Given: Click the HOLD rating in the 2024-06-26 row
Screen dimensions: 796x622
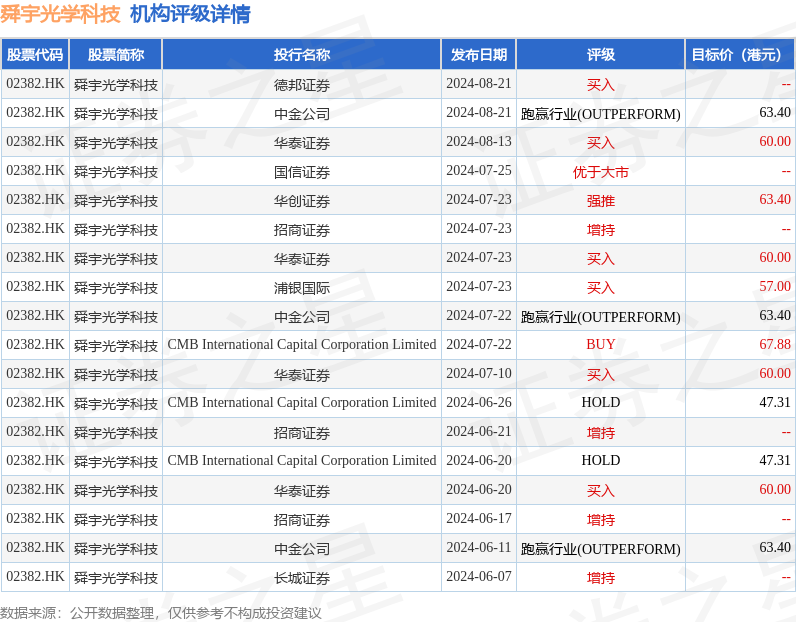Looking at the screenshot, I should coord(601,402).
